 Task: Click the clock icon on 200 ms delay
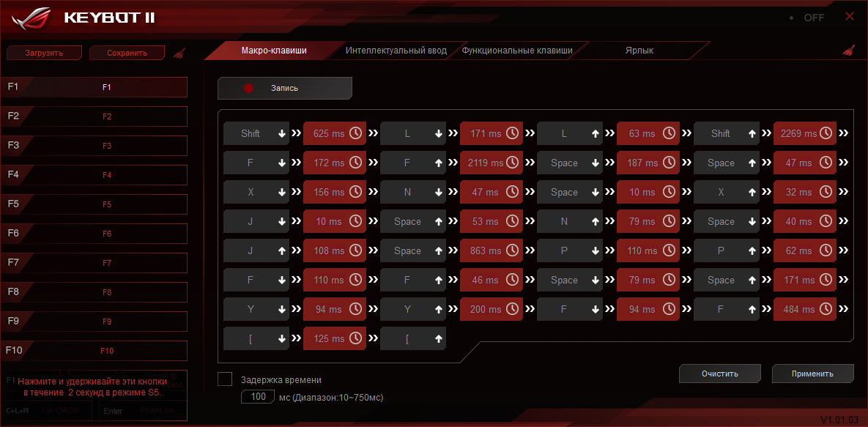(512, 310)
